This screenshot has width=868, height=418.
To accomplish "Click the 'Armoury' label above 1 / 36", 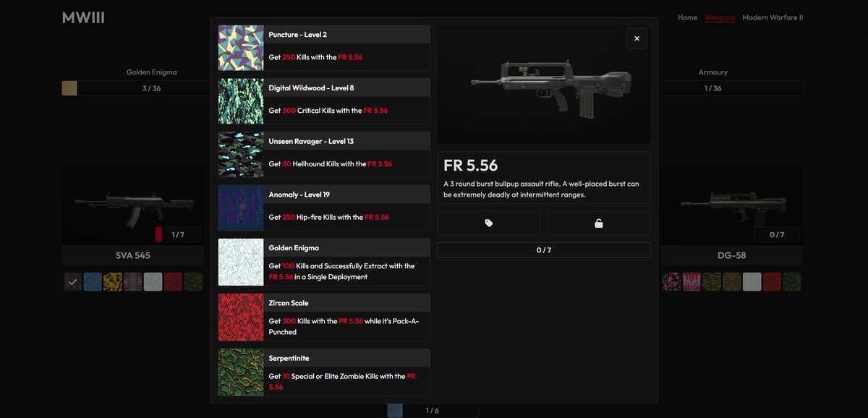I will 713,72.
